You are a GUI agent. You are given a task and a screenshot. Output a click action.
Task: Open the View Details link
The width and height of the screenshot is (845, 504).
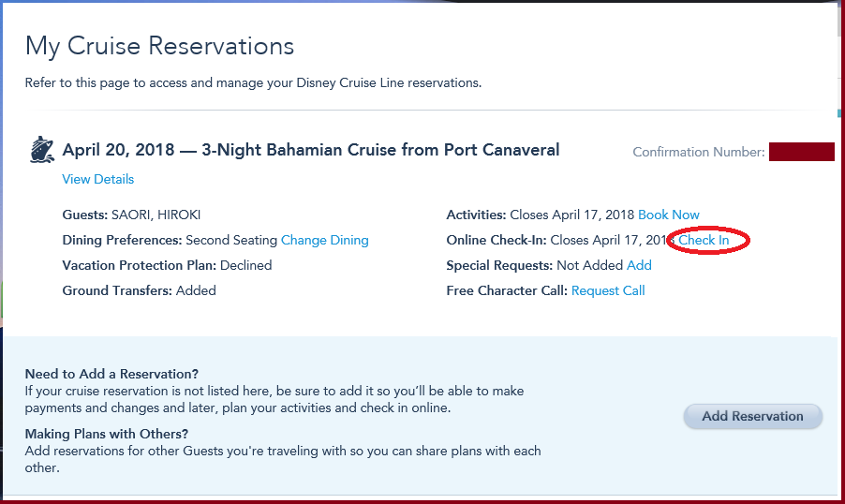point(98,180)
